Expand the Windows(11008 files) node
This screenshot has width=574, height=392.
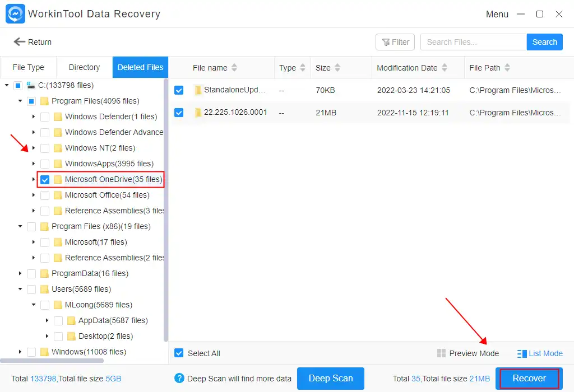tap(20, 352)
